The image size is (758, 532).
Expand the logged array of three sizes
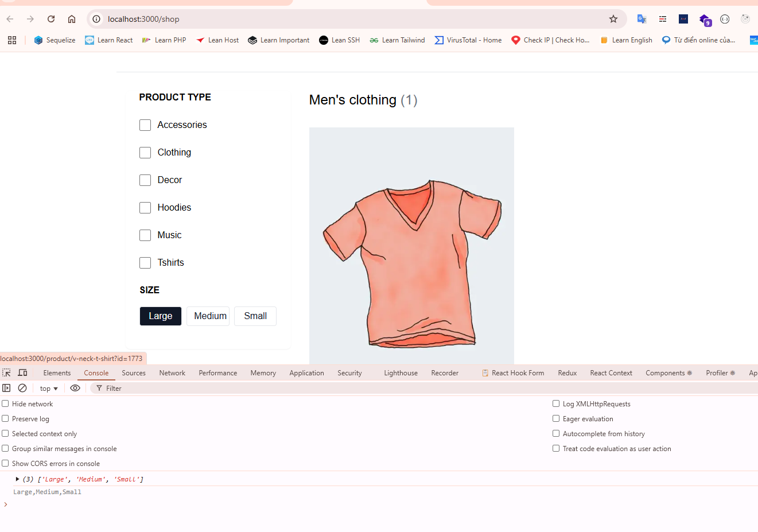17,479
